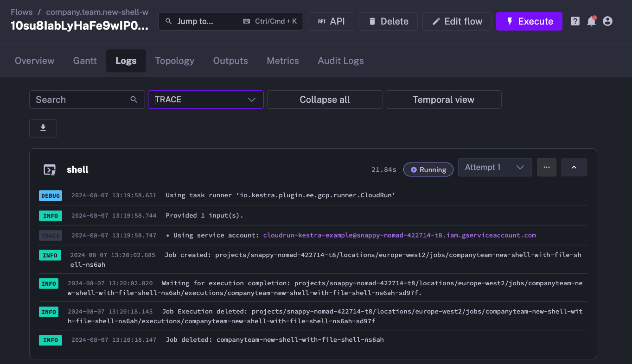The image size is (632, 364).
Task: Open the three-dots menu for shell task
Action: tap(546, 167)
